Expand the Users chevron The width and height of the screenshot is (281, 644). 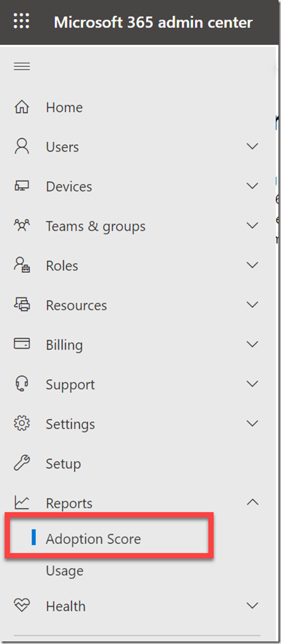252,146
